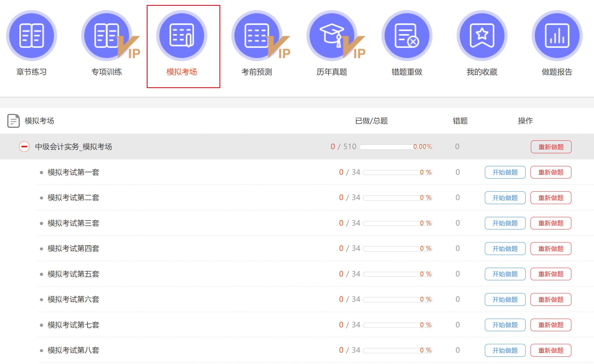Click 重新做题 for 中级会计实务_模拟考场

(550, 147)
